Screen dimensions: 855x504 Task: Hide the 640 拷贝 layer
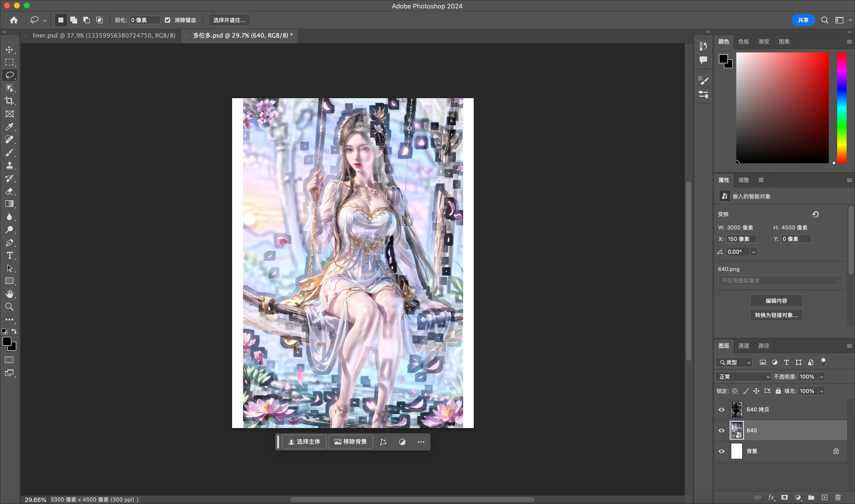721,410
